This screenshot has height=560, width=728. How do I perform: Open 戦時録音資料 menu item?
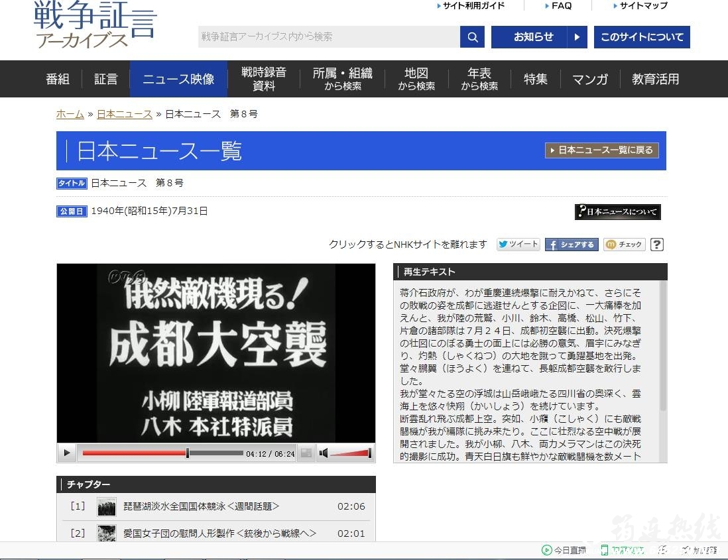pos(264,79)
